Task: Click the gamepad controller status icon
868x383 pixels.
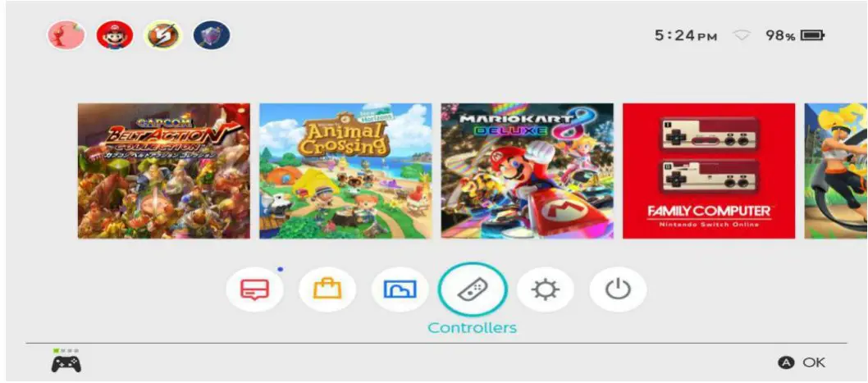Action: click(66, 363)
